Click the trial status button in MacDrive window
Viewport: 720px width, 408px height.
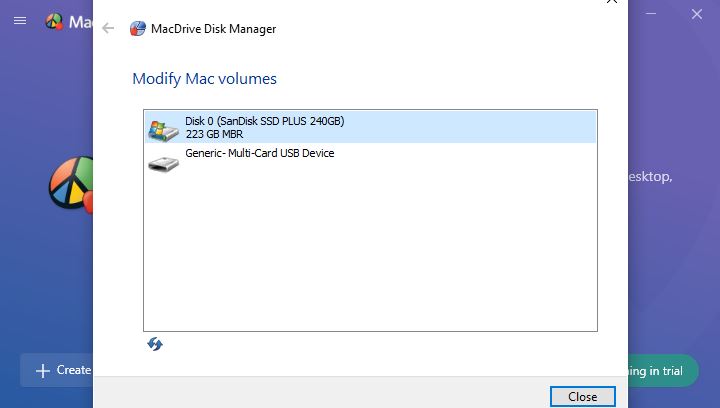(x=663, y=370)
